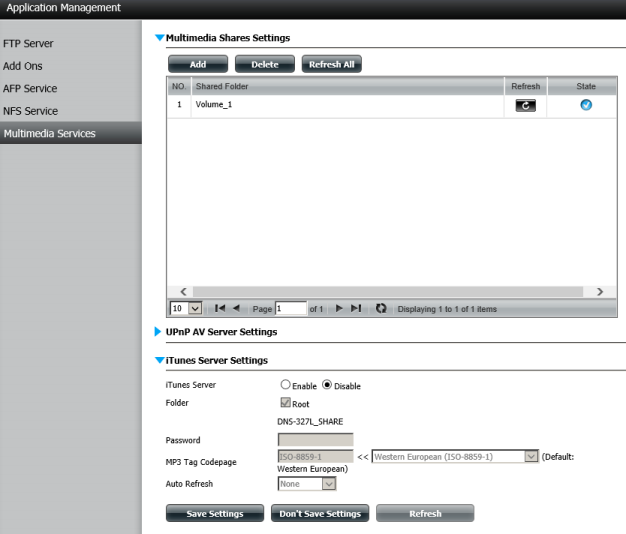Viewport: 626px width, 534px height.
Task: Open the Western European codepage dropdown
Action: tap(455, 457)
